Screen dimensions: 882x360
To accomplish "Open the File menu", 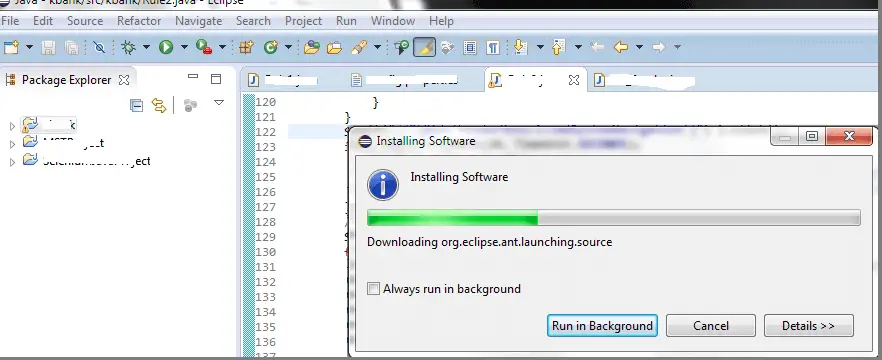I will [10, 21].
